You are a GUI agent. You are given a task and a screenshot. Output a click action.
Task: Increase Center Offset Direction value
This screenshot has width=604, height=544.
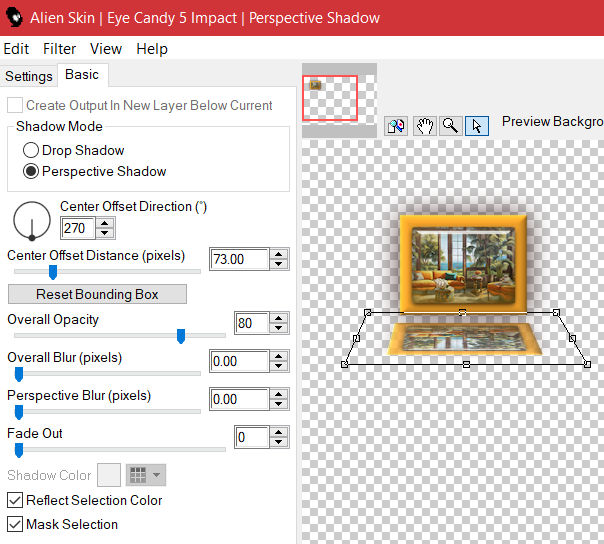[104, 223]
